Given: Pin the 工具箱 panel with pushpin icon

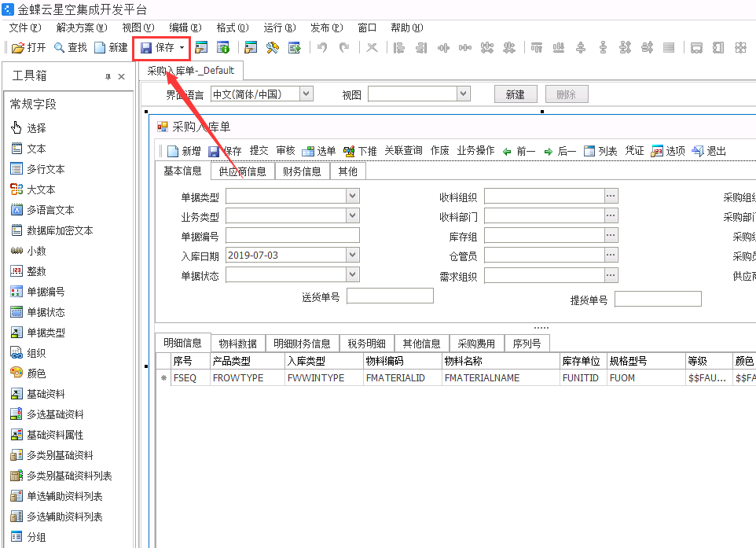Looking at the screenshot, I should (108, 77).
